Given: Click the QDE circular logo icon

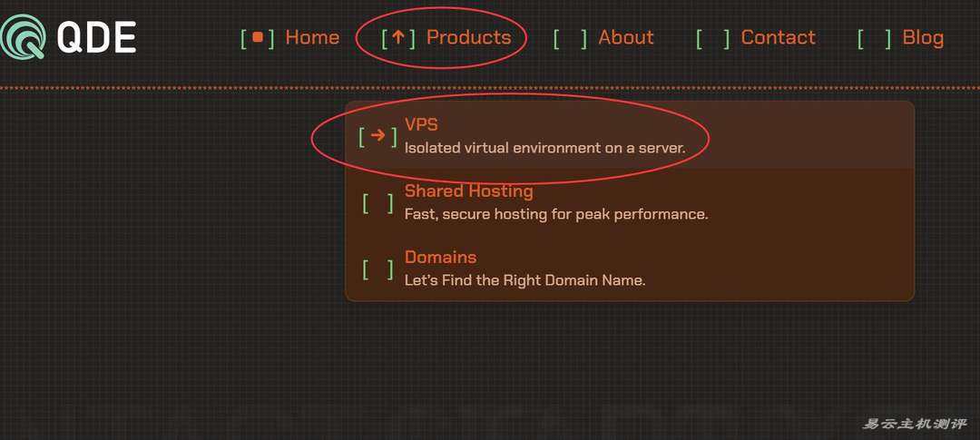Looking at the screenshot, I should (x=22, y=36).
